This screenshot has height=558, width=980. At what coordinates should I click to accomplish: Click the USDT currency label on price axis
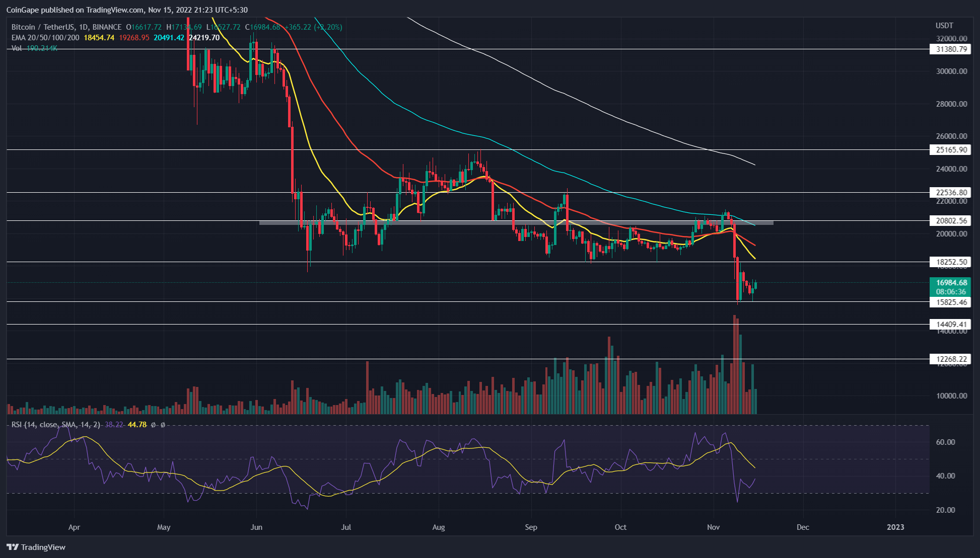click(x=944, y=25)
